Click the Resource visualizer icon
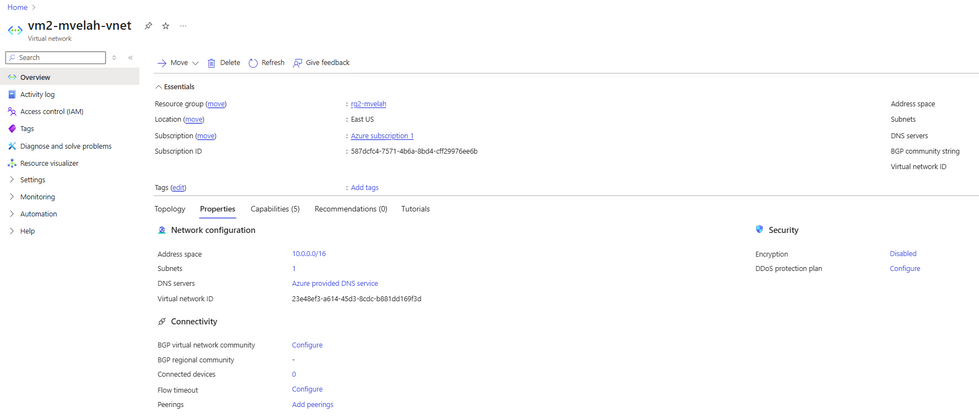 [x=12, y=163]
